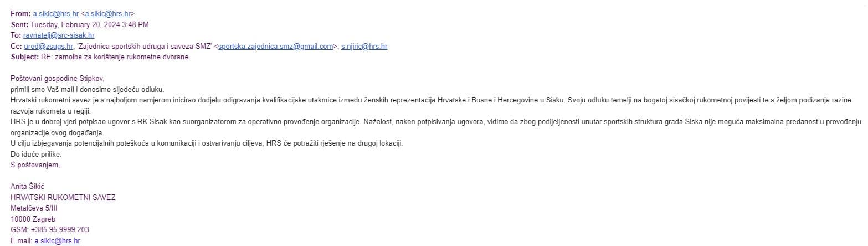Click the sent date February 20, 2024
The width and height of the screenshot is (868, 246).
pos(89,24)
